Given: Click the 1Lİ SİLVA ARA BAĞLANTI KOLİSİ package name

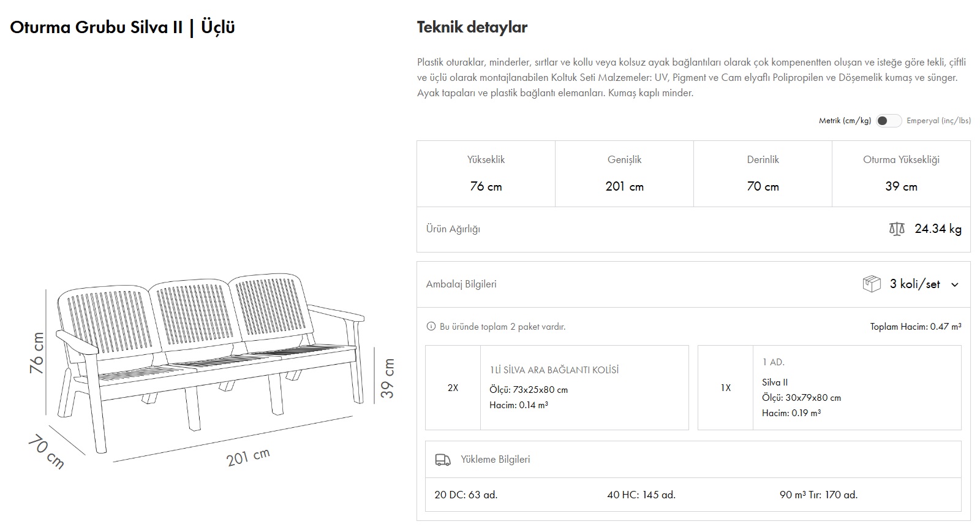Looking at the screenshot, I should click(554, 370).
